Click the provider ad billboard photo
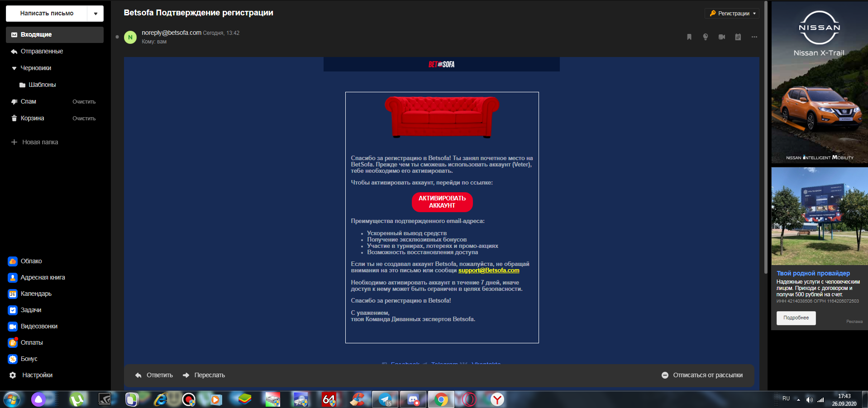The height and width of the screenshot is (408, 868). click(820, 216)
